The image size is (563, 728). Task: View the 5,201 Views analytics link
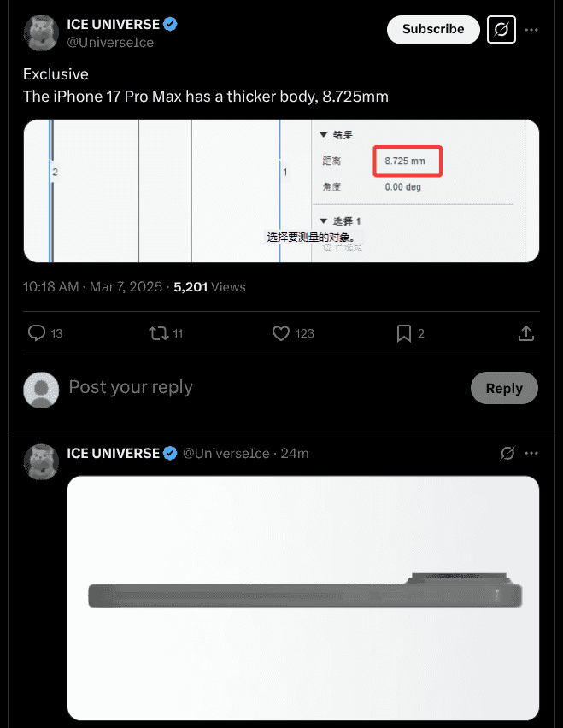(x=209, y=287)
